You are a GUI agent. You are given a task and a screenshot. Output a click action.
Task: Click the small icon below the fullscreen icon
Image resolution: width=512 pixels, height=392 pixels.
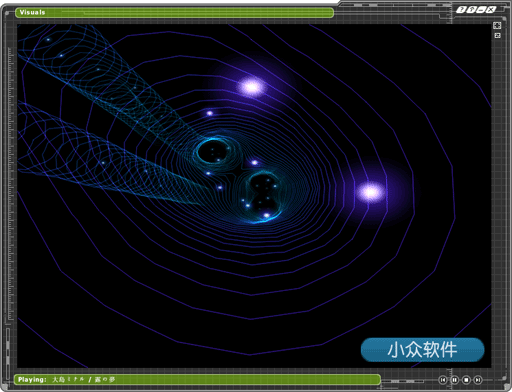pyautogui.click(x=497, y=35)
